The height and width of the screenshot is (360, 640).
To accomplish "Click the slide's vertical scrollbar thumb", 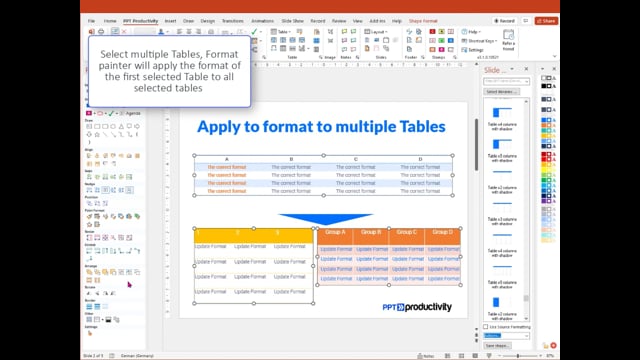I will point(476,144).
